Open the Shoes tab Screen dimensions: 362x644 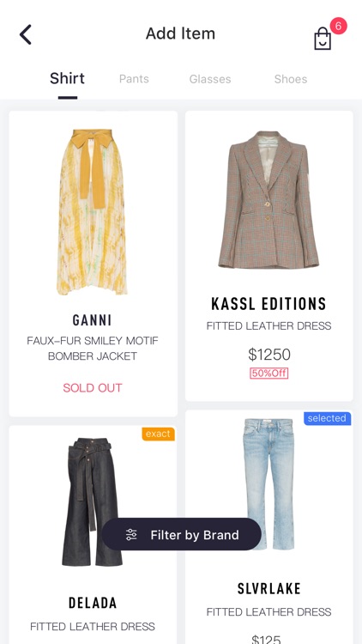point(291,78)
